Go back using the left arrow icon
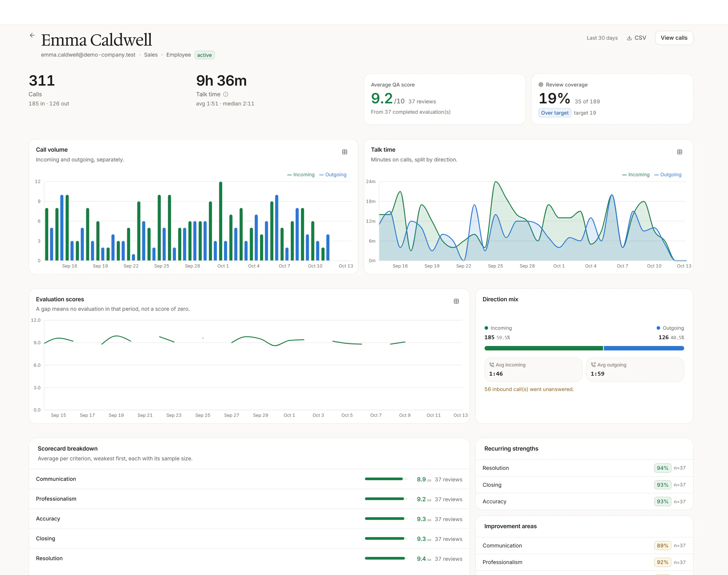The height and width of the screenshot is (575, 728). point(32,35)
